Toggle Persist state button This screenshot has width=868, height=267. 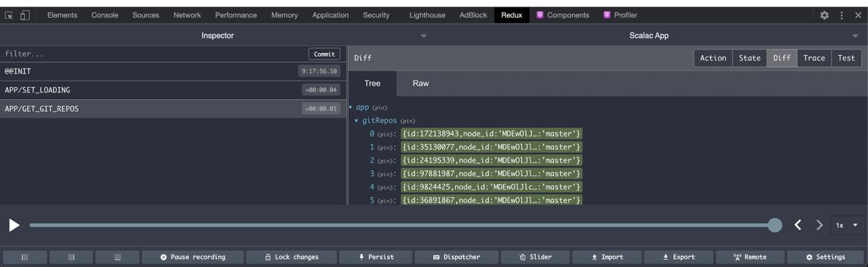(x=376, y=257)
